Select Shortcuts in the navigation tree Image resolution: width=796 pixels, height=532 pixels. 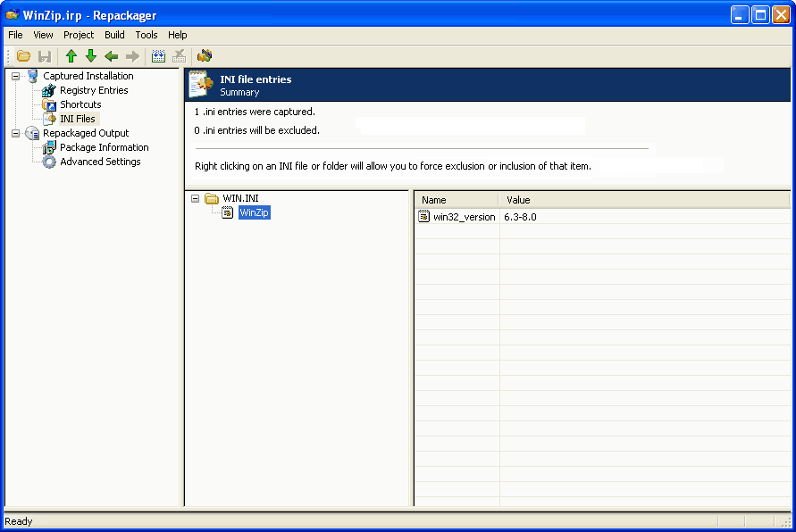pos(80,104)
